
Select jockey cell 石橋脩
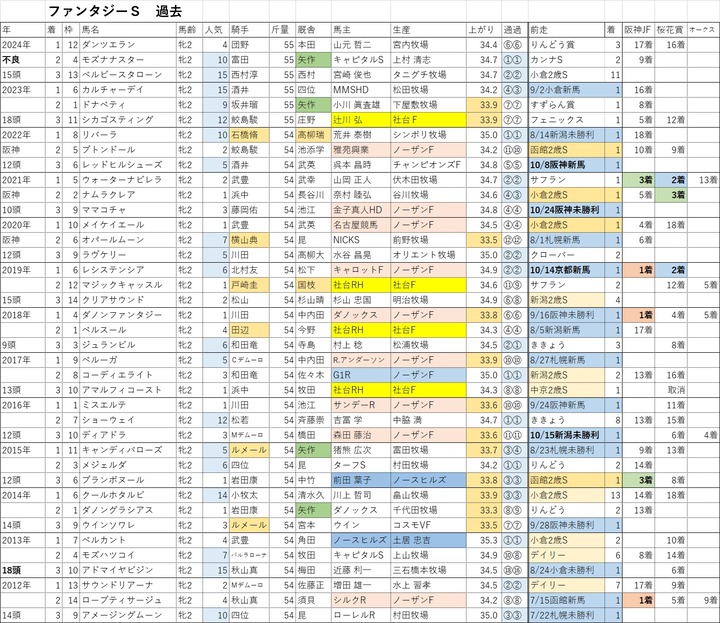tap(248, 135)
